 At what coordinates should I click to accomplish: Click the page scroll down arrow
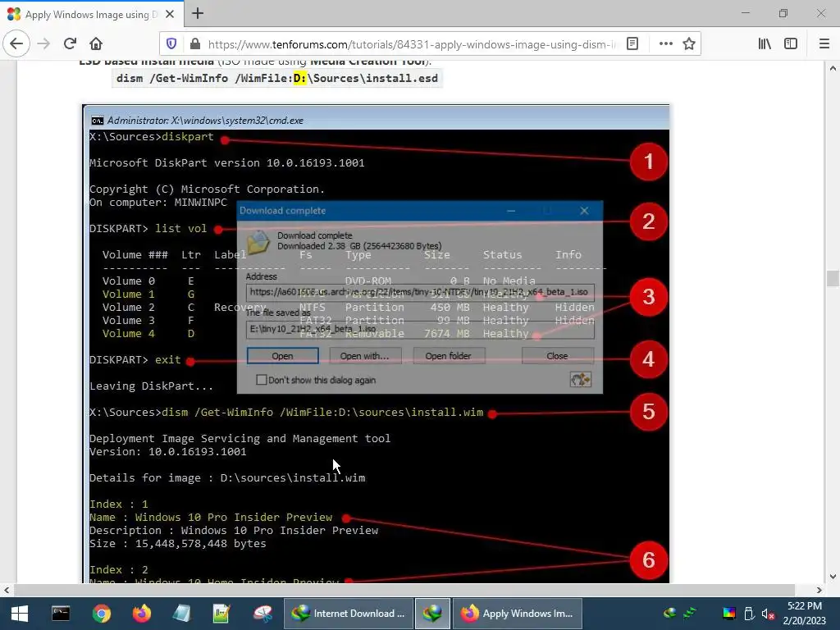tap(833, 577)
